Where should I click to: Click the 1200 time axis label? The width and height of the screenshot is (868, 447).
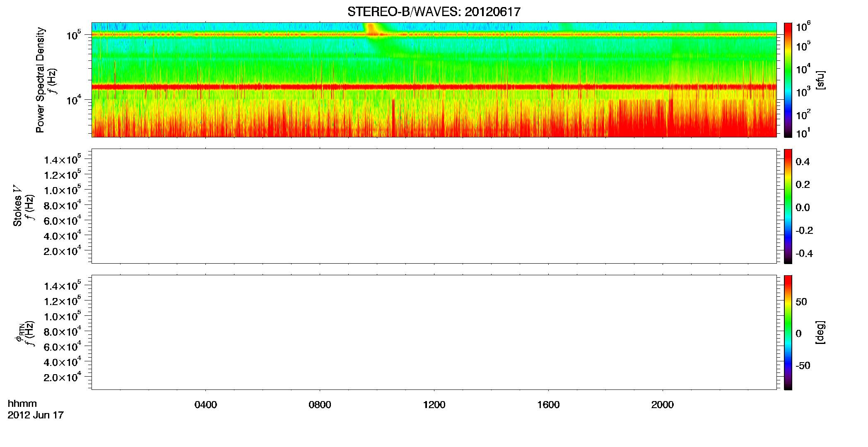tap(434, 405)
